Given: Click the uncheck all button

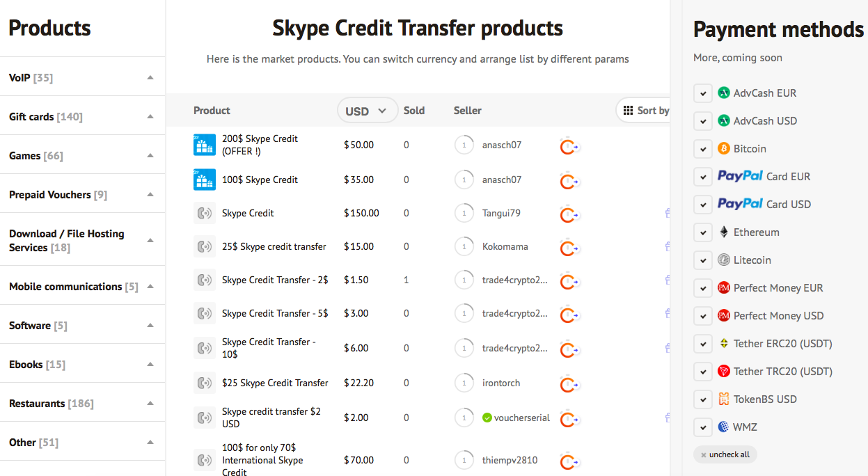Looking at the screenshot, I should pyautogui.click(x=725, y=454).
